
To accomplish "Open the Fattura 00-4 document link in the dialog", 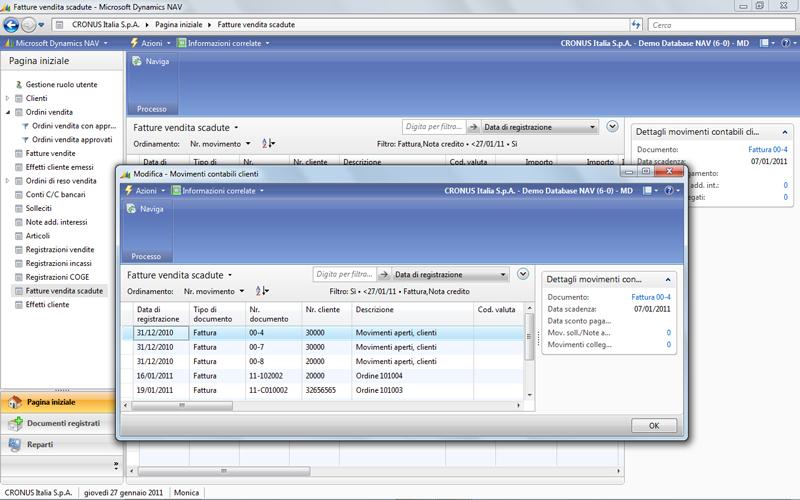I will 651,297.
